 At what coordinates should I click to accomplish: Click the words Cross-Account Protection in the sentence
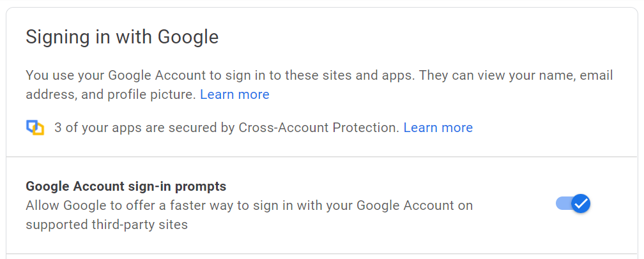point(319,128)
